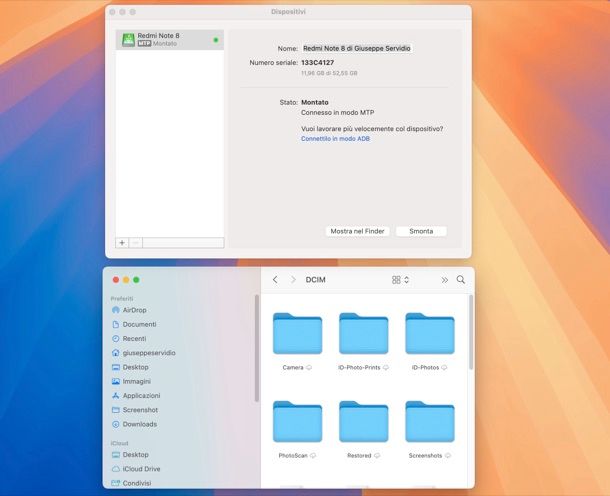Viewport: 610px width, 496px height.
Task: Select the ID-Photo-Prints folder
Action: pos(364,334)
